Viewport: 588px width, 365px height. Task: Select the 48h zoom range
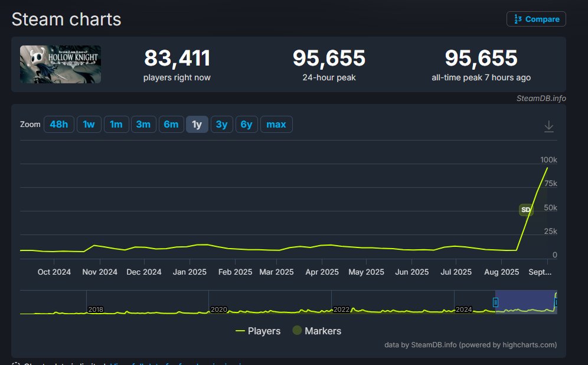pyautogui.click(x=59, y=125)
